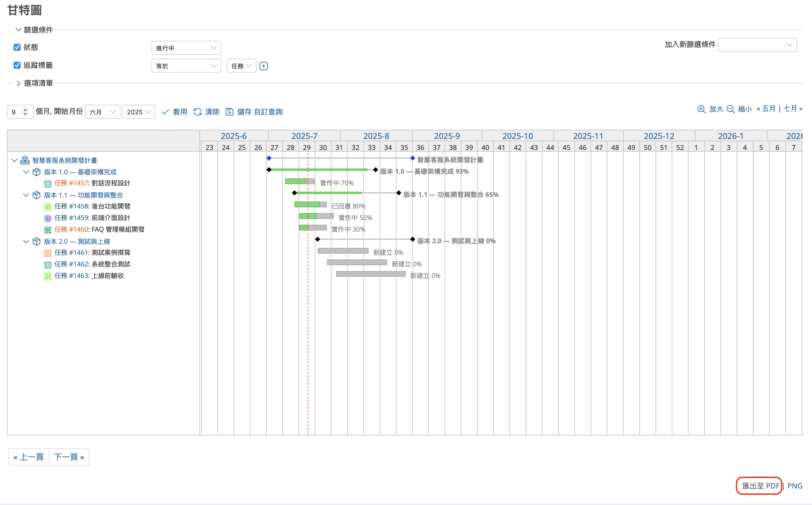Open project link 智慧客服系統開發計畫 in tree

point(65,160)
